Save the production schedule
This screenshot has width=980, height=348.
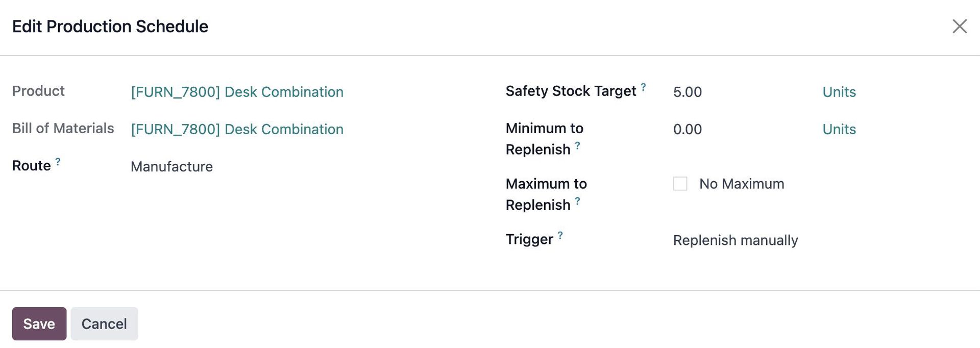pyautogui.click(x=39, y=324)
